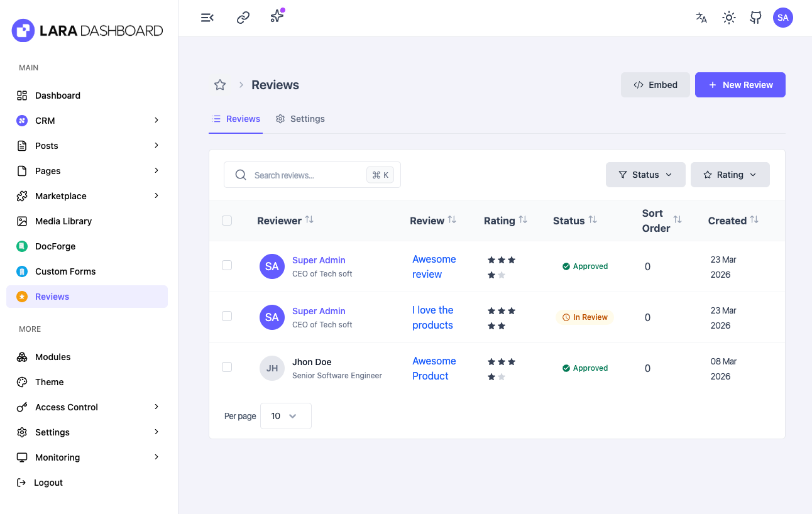Click the star icon in the breadcrumb

pos(219,84)
